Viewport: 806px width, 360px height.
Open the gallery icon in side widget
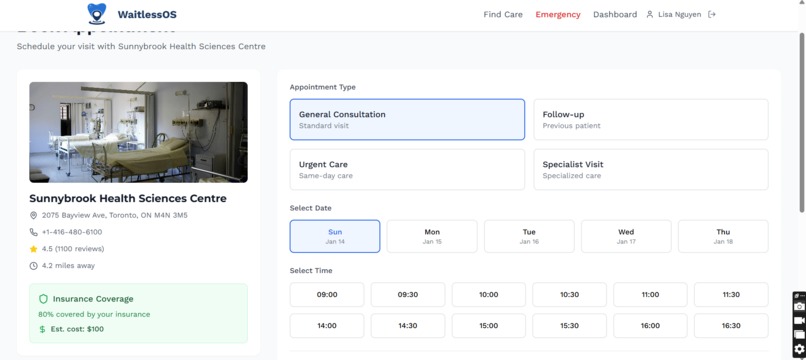[x=799, y=334]
